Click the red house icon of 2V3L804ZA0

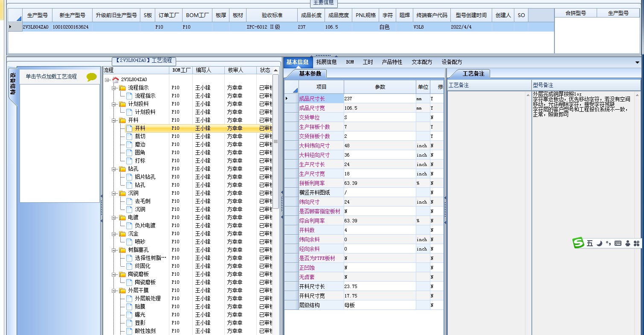pyautogui.click(x=116, y=79)
